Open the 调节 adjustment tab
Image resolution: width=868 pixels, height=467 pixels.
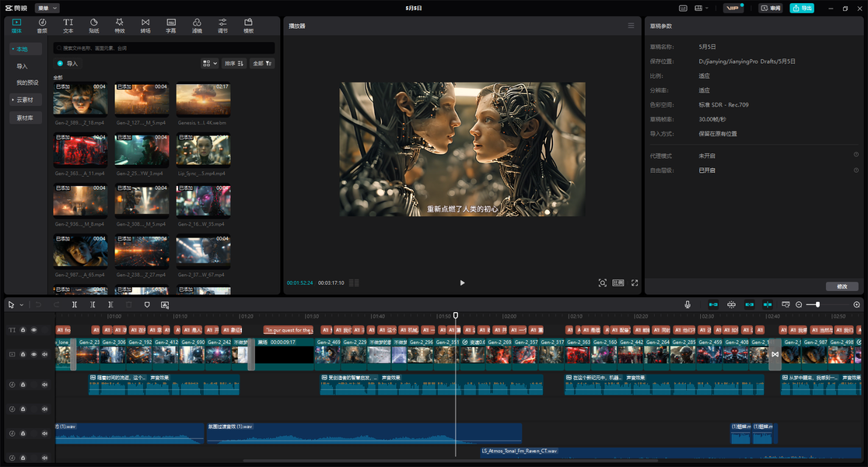coord(222,26)
